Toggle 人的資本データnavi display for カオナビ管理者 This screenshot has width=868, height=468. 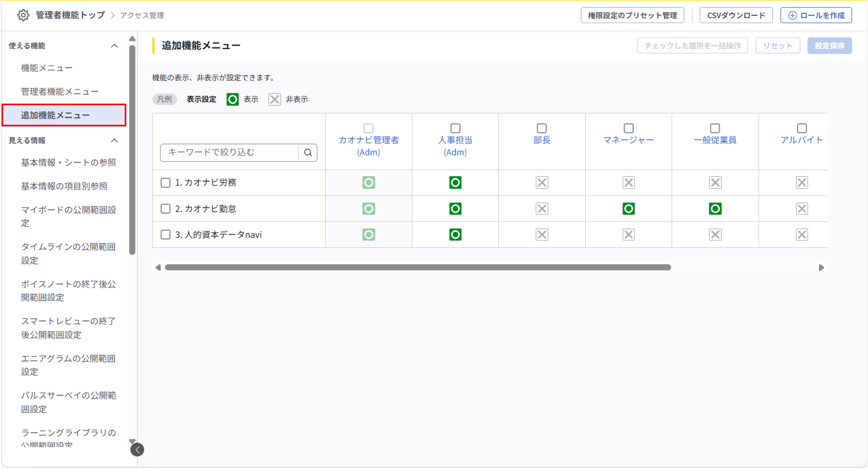[369, 235]
